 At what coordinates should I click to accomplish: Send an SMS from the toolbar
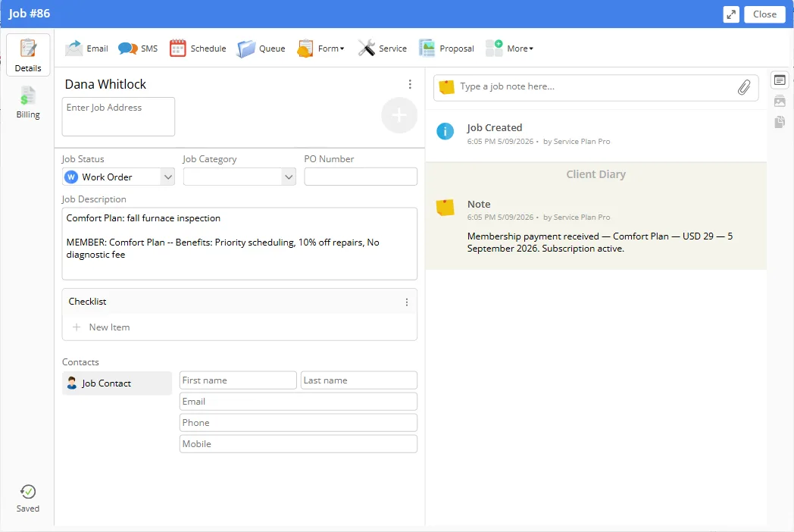point(138,49)
